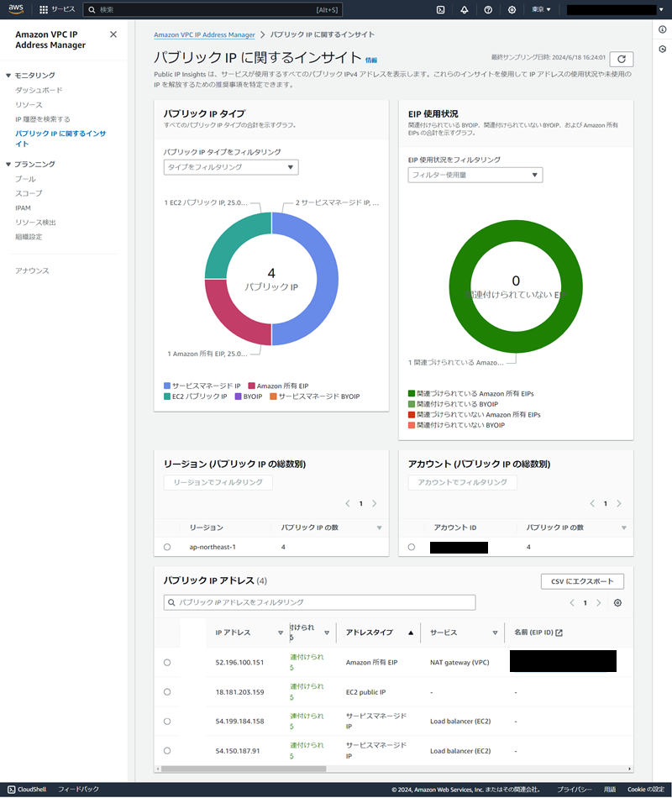Click the blue service-managed IP donut segment
Image resolution: width=672 pixels, height=798 pixels.
pyautogui.click(x=328, y=279)
